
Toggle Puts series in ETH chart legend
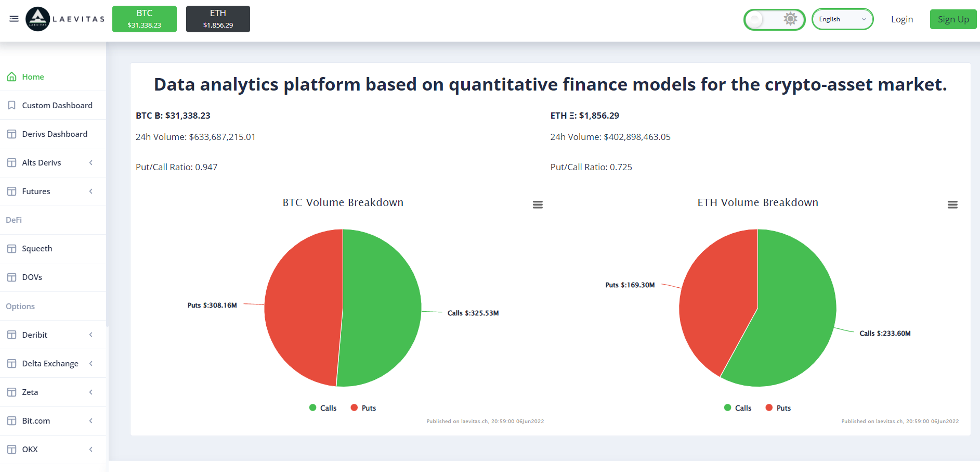778,408
